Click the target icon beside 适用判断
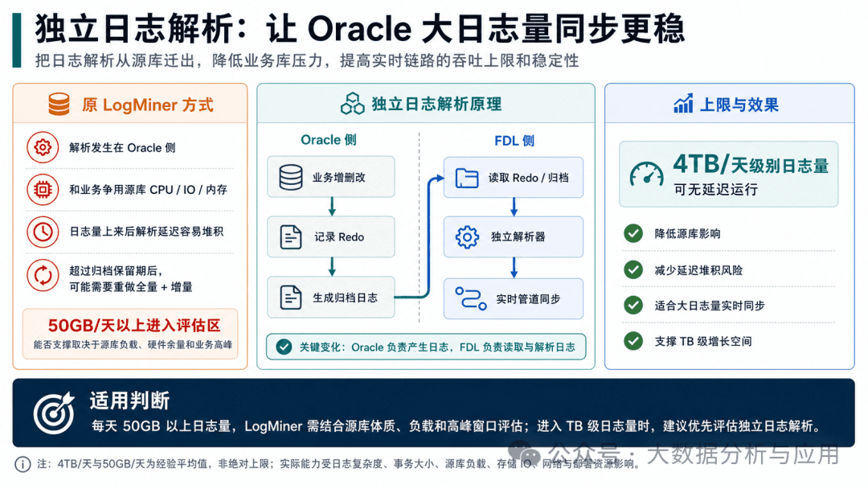This screenshot has width=868, height=489. pos(54,412)
